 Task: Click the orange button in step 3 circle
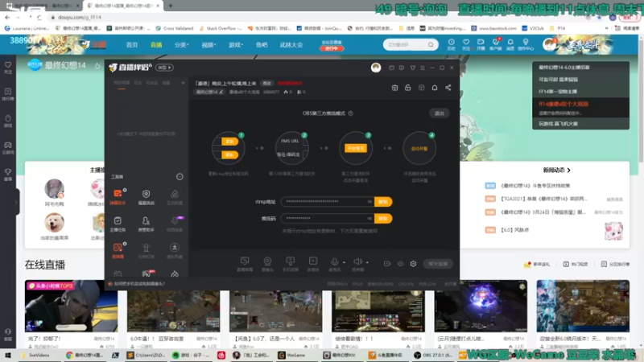coord(356,148)
